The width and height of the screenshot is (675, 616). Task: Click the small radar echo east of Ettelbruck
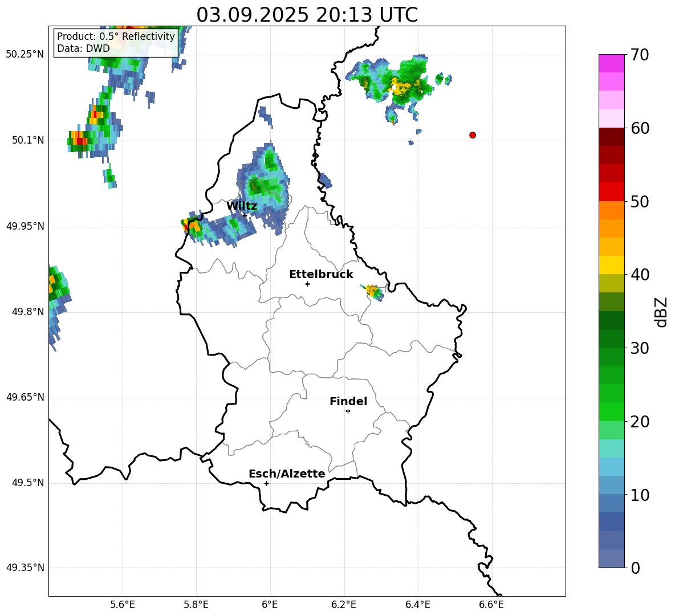click(x=373, y=292)
